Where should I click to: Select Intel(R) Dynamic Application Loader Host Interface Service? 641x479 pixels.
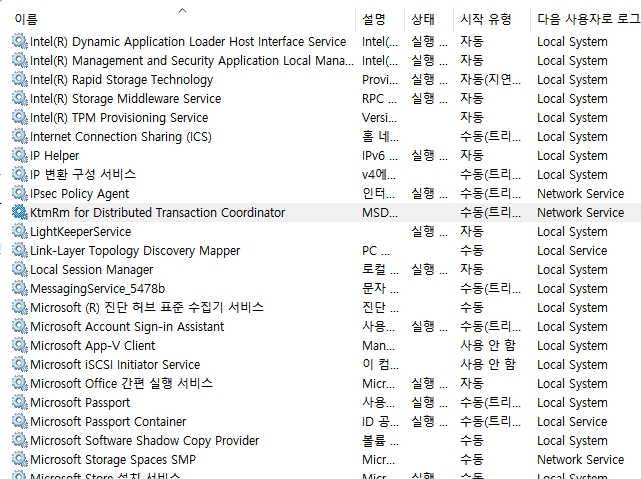(188, 42)
